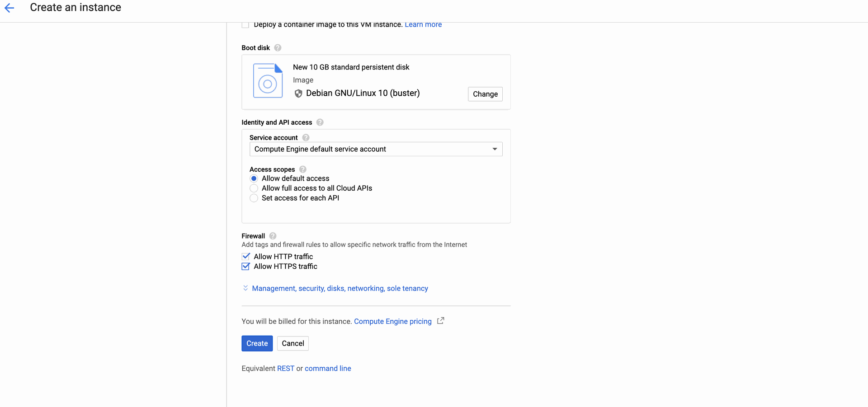Open Compute Engine pricing link
This screenshot has height=407, width=868.
393,321
